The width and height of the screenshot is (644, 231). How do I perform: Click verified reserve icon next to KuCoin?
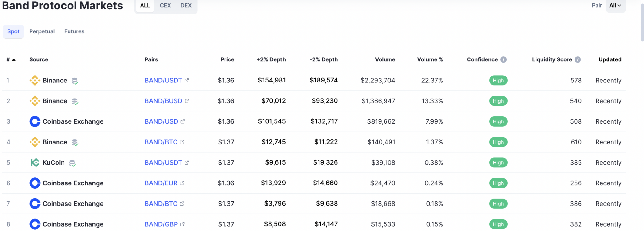click(73, 163)
